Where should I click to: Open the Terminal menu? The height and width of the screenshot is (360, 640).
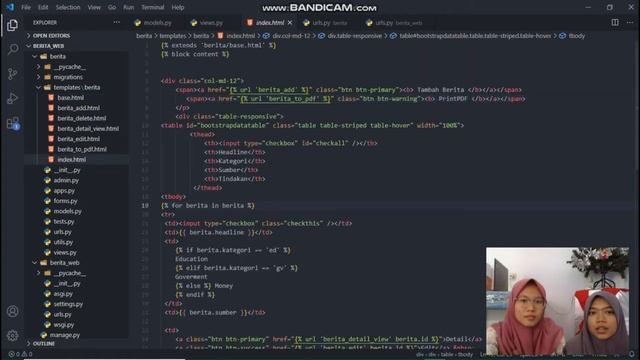coord(152,7)
